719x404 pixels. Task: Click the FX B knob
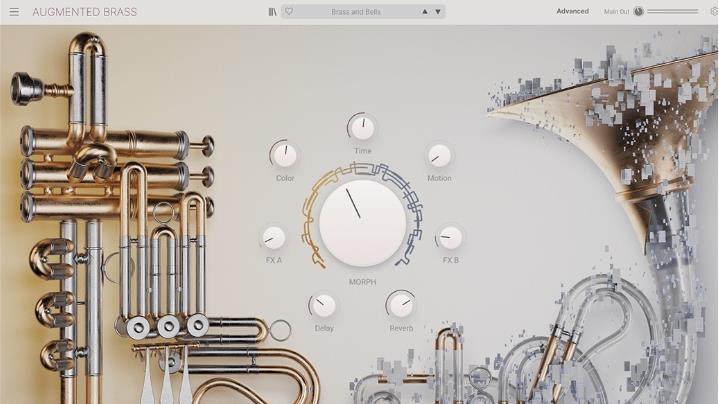450,237
